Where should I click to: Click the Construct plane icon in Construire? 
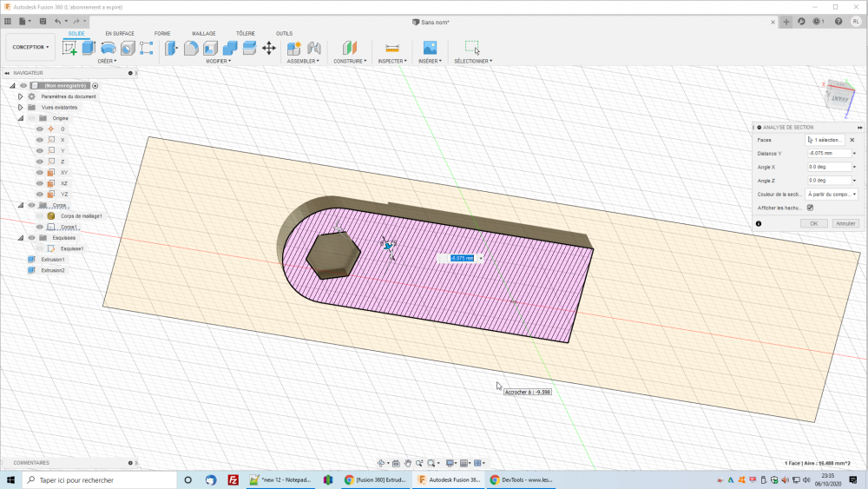[350, 48]
